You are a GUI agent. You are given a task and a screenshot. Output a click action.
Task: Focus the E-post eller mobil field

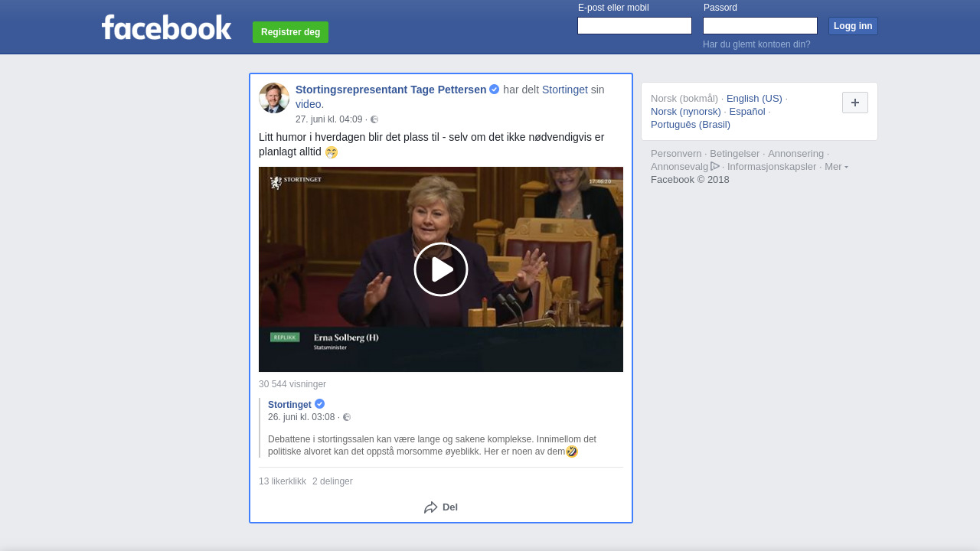click(635, 26)
